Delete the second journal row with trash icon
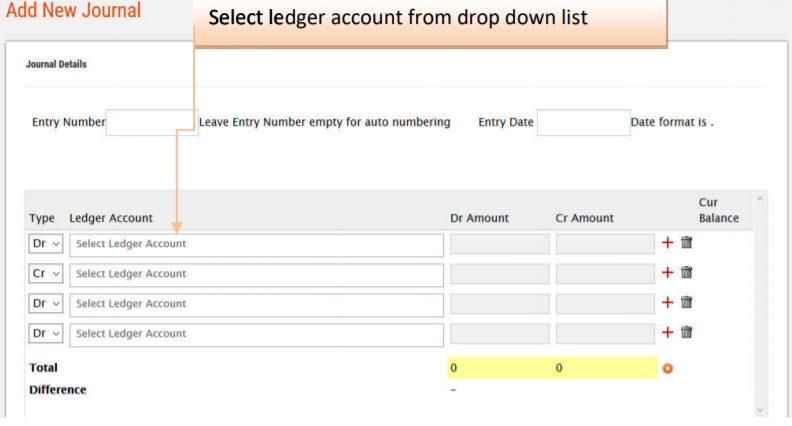 coord(686,273)
